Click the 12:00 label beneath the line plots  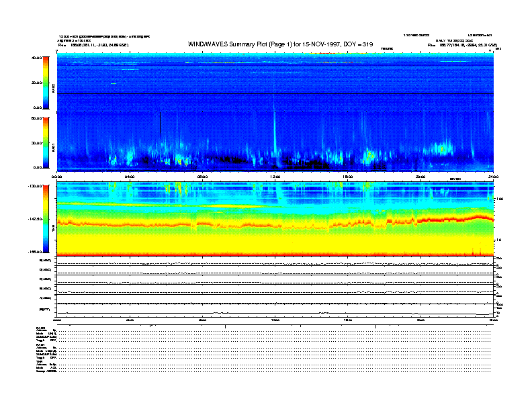[275, 320]
